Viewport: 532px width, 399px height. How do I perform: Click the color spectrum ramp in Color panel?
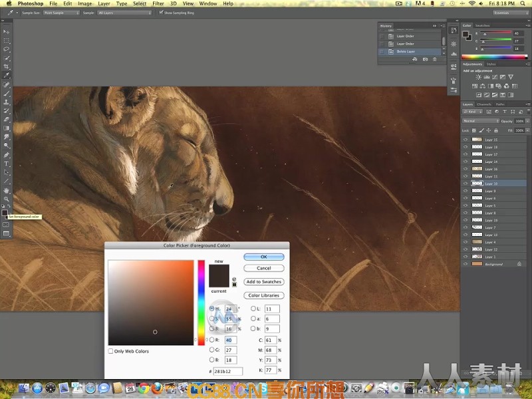(x=495, y=57)
